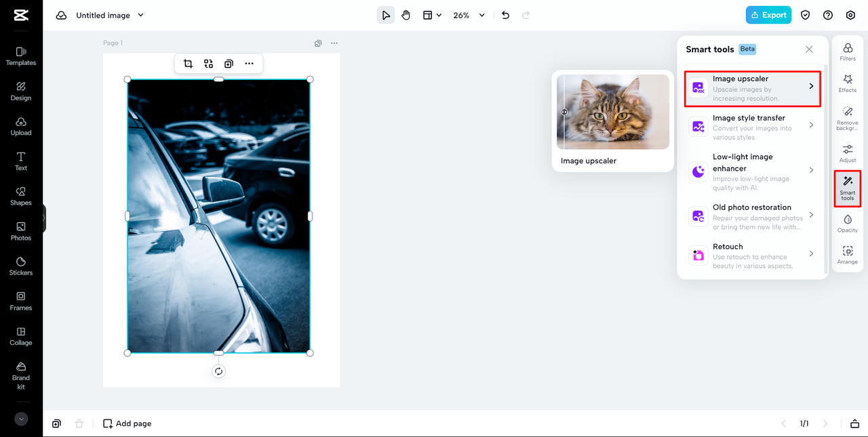Open more options in floating image toolbar
This screenshot has width=868, height=437.
coord(249,64)
